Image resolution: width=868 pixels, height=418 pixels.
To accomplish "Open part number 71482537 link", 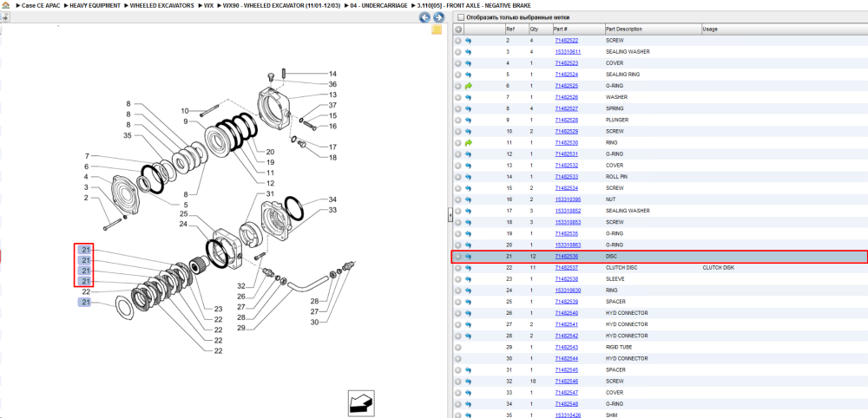I will pyautogui.click(x=566, y=268).
